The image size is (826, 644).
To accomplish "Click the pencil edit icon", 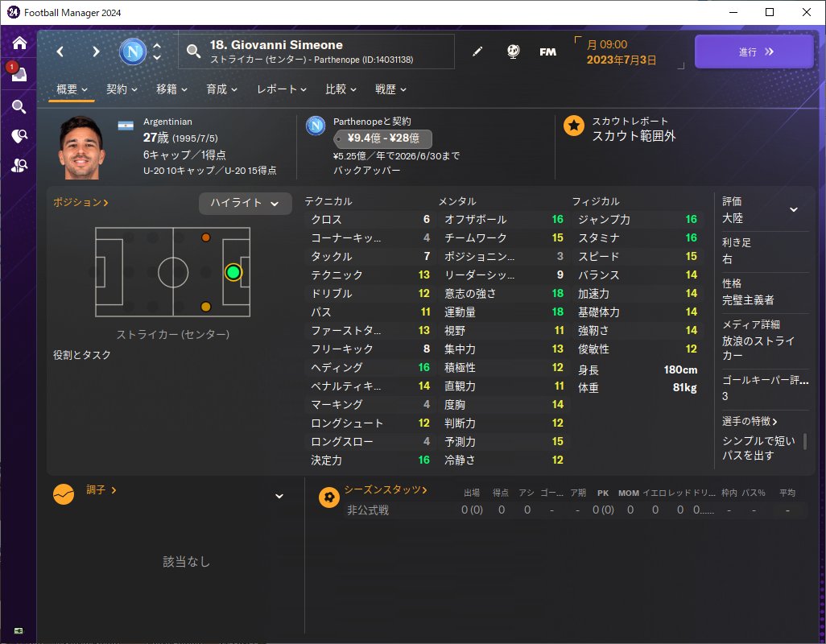I will coord(477,52).
